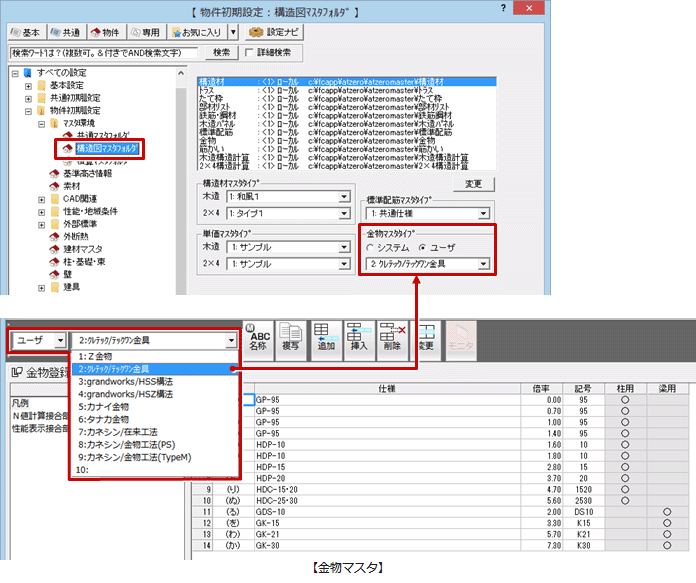Image resolution: width=696 pixels, height=583 pixels.
Task: Click the 複写 copy toolbar icon
Action: tap(292, 341)
